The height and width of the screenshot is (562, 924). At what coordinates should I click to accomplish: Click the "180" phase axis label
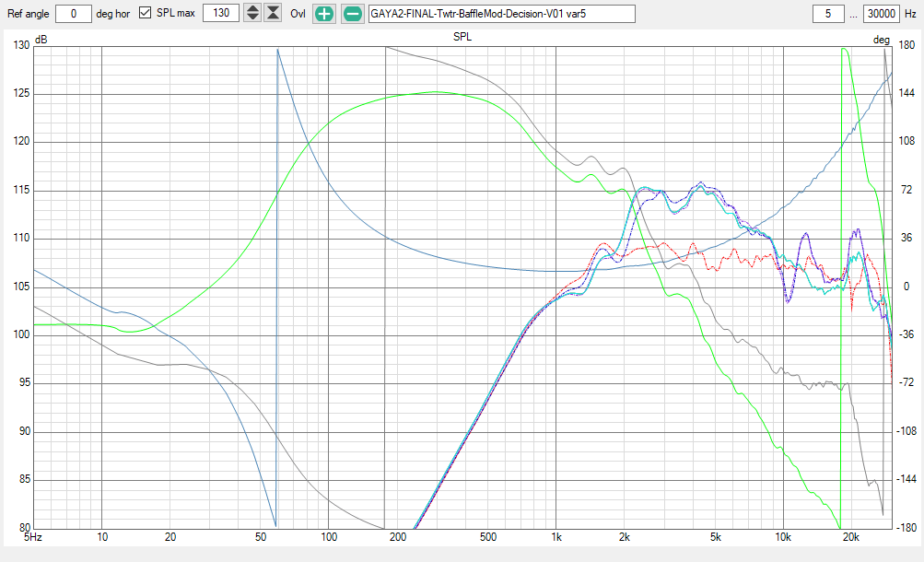906,45
